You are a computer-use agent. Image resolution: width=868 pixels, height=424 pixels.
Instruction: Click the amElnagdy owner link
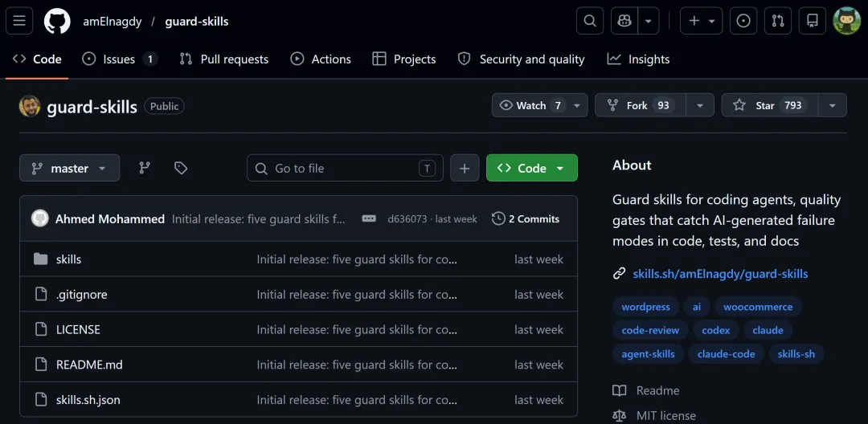(113, 22)
